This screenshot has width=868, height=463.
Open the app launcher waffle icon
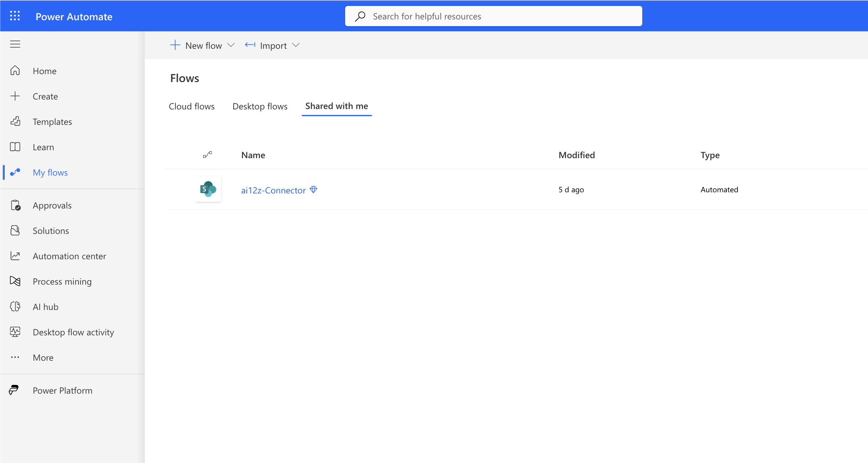15,16
